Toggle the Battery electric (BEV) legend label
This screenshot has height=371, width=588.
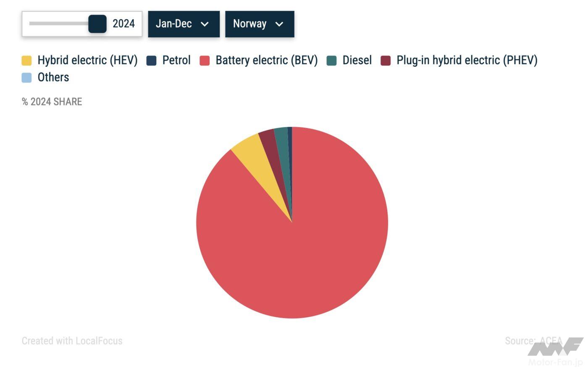click(266, 60)
